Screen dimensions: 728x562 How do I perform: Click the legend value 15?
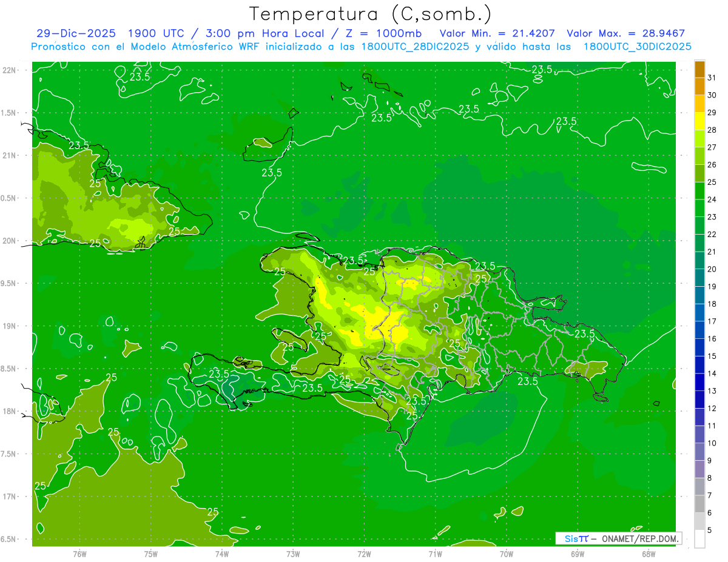tap(712, 356)
